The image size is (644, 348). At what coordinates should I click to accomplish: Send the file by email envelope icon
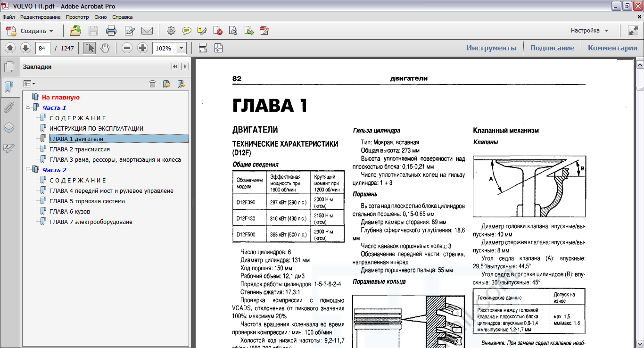tap(147, 31)
